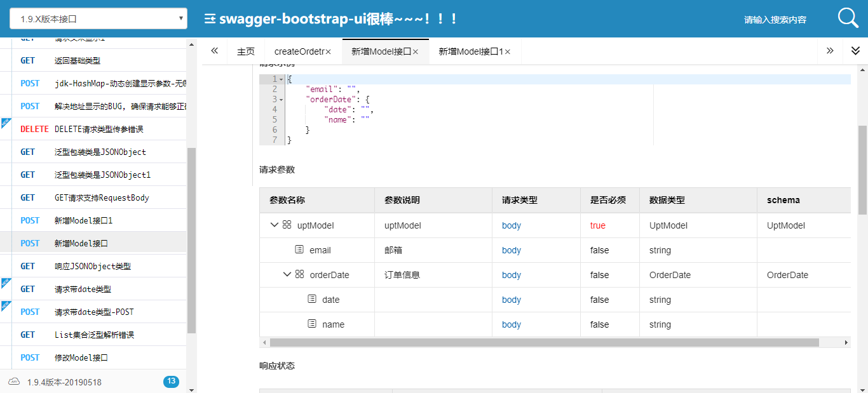Fold JSON code at line 3 arrow
Viewport: 868px width, 393px height.
281,100
